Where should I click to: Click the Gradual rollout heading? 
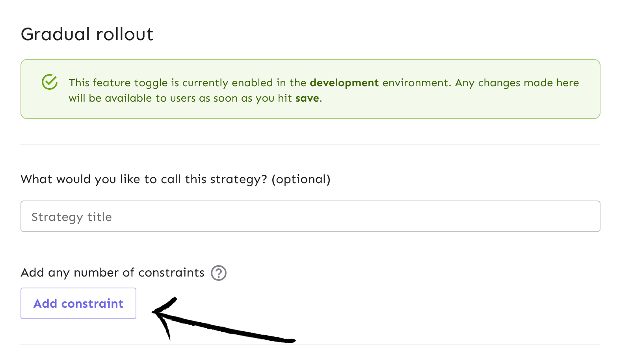(87, 34)
